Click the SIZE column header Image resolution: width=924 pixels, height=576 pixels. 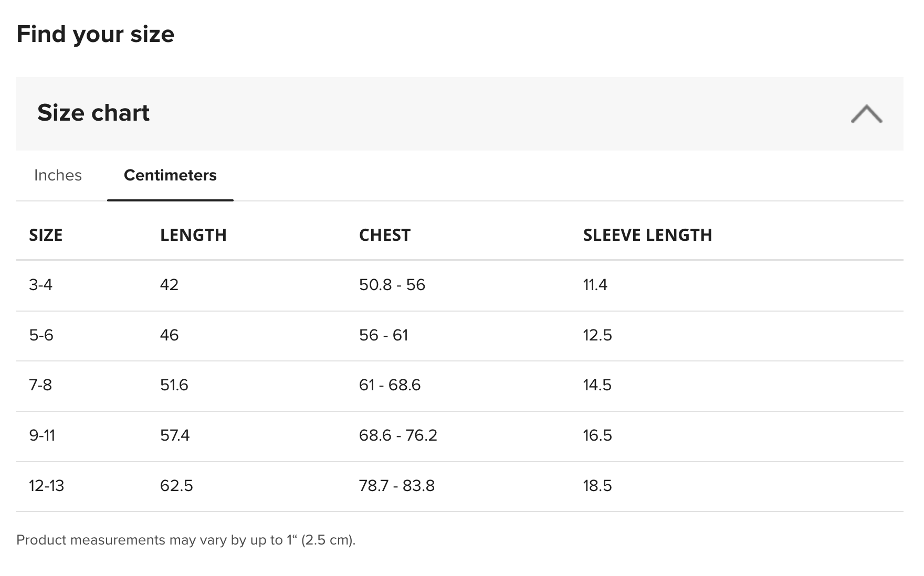coord(46,235)
